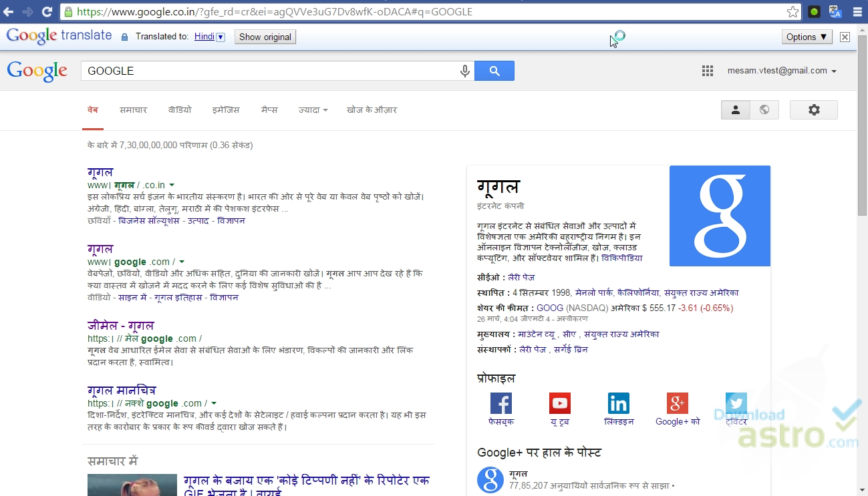
Task: Click the YouTube profile icon
Action: click(x=560, y=403)
